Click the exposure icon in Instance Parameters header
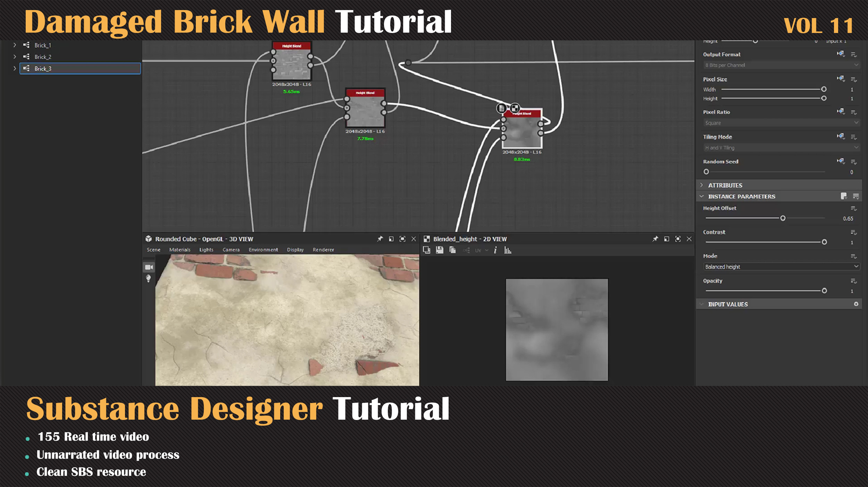Image resolution: width=868 pixels, height=487 pixels. click(x=844, y=196)
